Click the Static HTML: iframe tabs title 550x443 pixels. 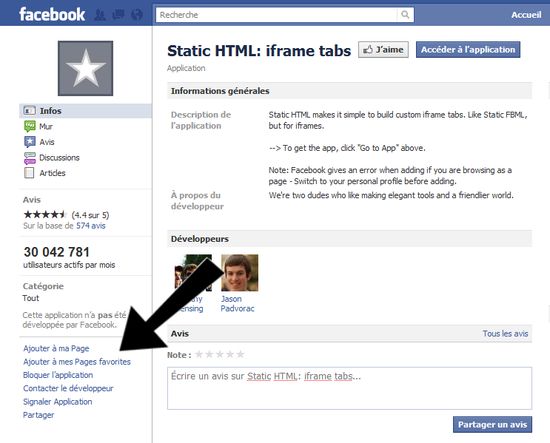point(259,51)
